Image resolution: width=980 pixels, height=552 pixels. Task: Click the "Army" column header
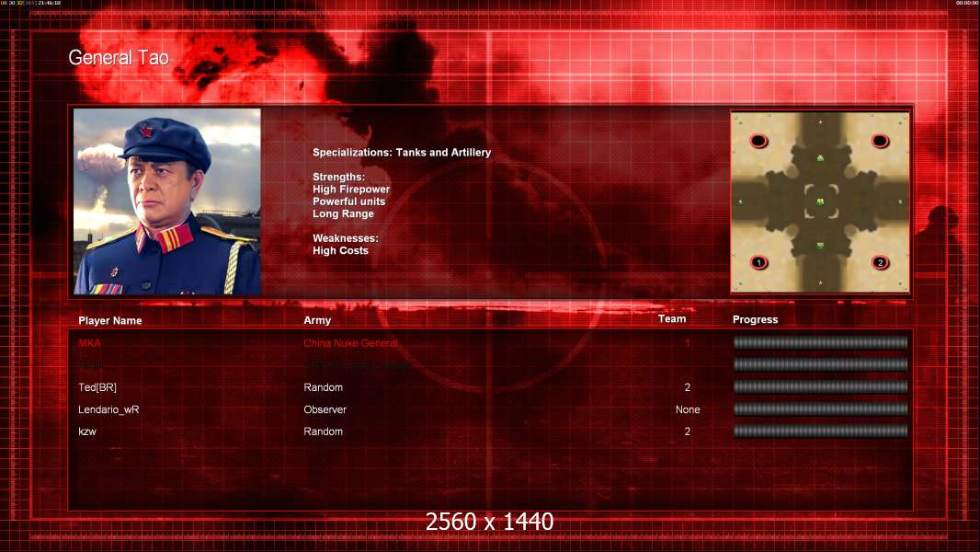(317, 320)
